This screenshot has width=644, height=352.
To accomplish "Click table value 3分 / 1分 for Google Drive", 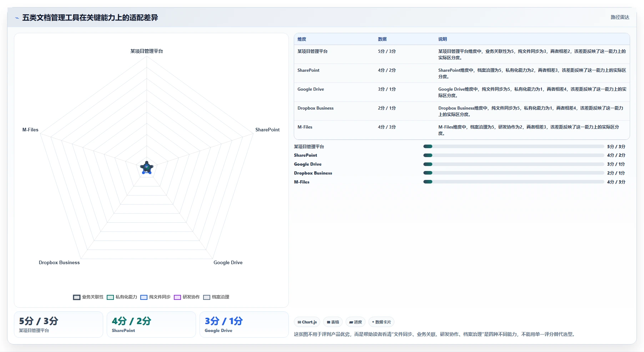I will point(387,89).
